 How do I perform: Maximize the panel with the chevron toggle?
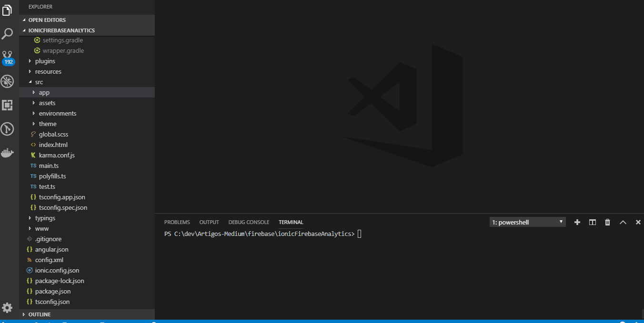point(623,222)
